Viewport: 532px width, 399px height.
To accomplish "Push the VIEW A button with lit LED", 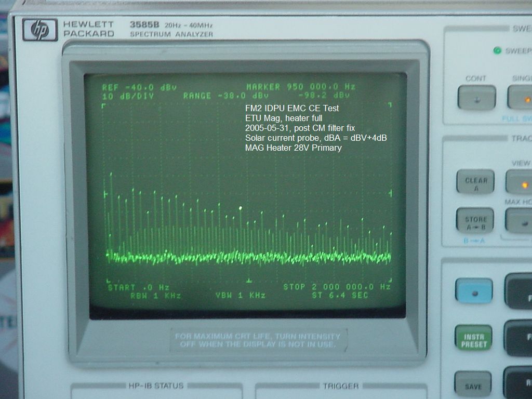I will click(x=519, y=182).
